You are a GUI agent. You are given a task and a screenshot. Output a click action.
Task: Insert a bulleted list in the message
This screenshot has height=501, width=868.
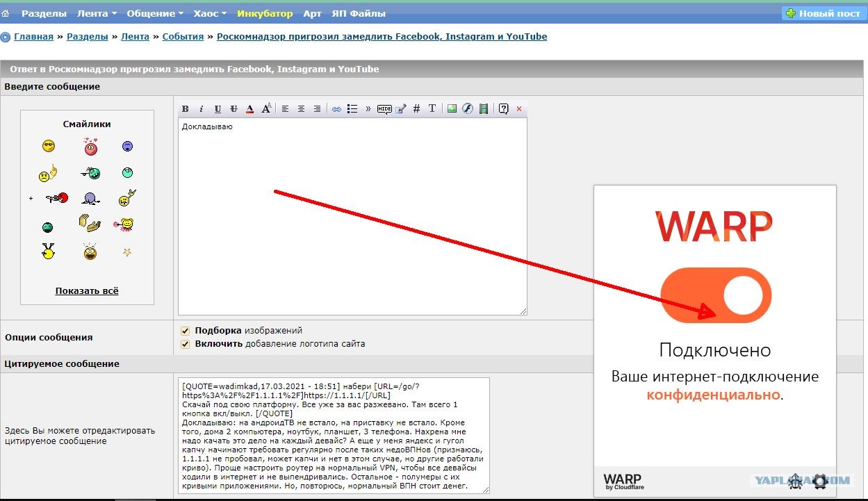(x=352, y=109)
